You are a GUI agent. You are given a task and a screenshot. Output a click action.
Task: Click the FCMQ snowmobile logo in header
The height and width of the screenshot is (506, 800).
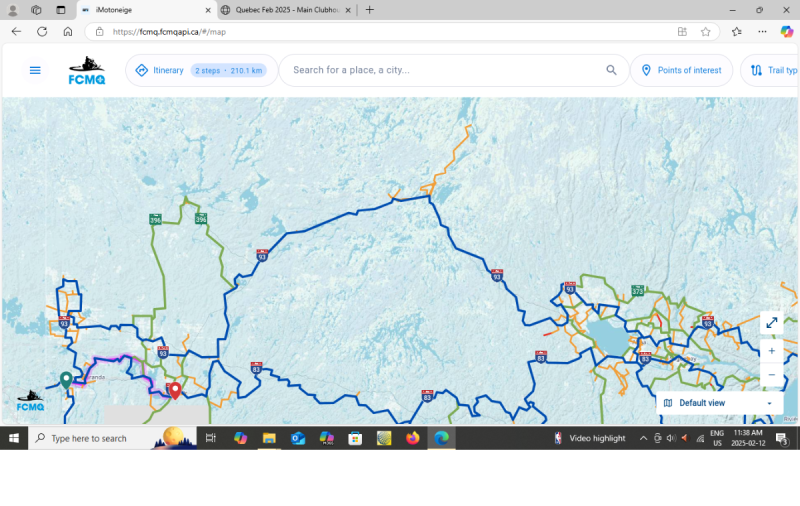tap(87, 70)
